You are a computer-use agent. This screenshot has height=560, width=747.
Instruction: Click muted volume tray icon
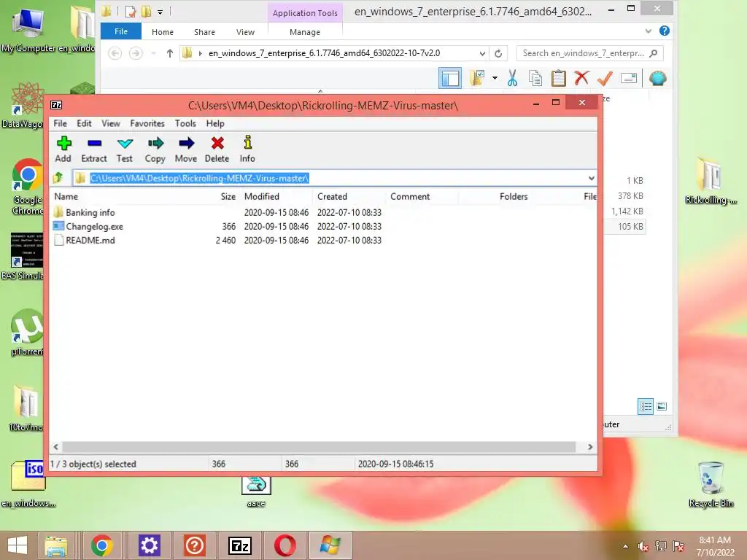643,546
